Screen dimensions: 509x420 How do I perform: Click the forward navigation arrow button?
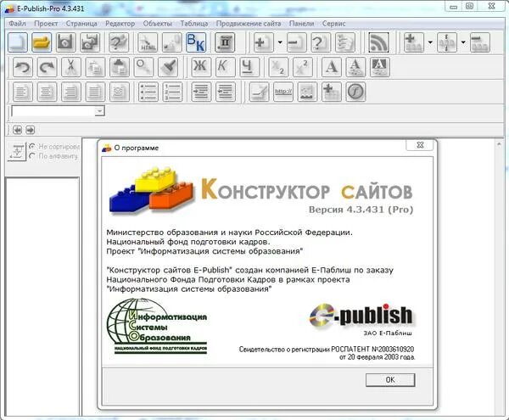coord(30,130)
